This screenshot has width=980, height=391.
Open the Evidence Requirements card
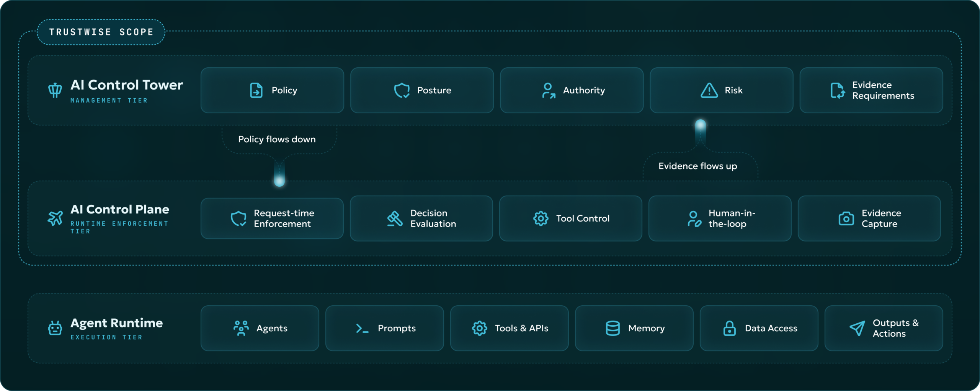point(871,90)
